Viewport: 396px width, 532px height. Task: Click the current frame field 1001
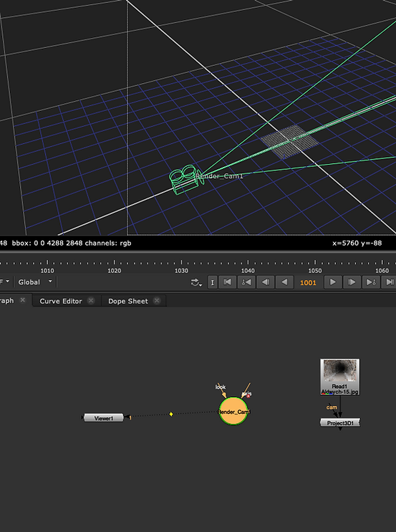308,283
